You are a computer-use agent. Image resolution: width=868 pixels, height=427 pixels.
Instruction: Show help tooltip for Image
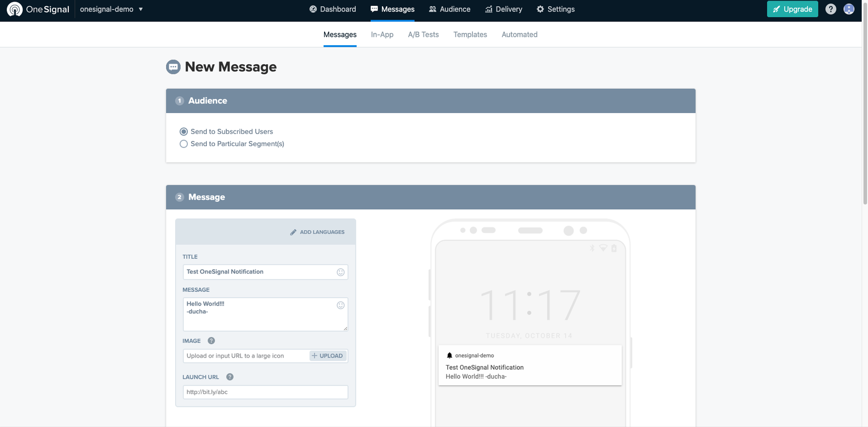[211, 341]
